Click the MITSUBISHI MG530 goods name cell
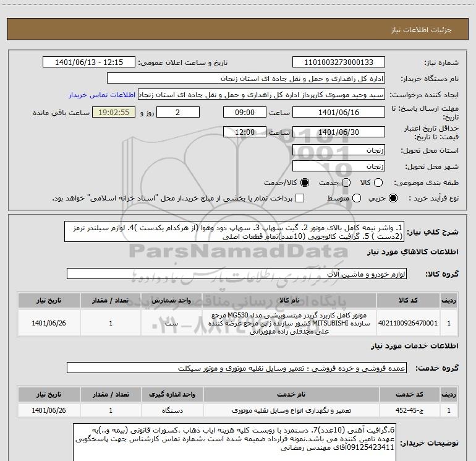Viewport: 476px width, 461px height. [289, 323]
